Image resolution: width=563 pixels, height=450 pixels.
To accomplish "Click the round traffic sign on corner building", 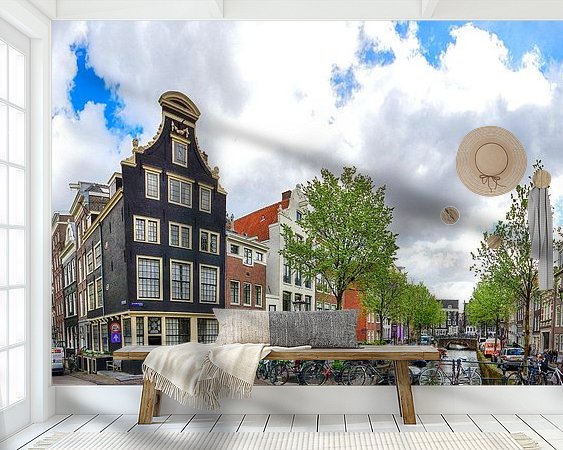I will tap(115, 327).
